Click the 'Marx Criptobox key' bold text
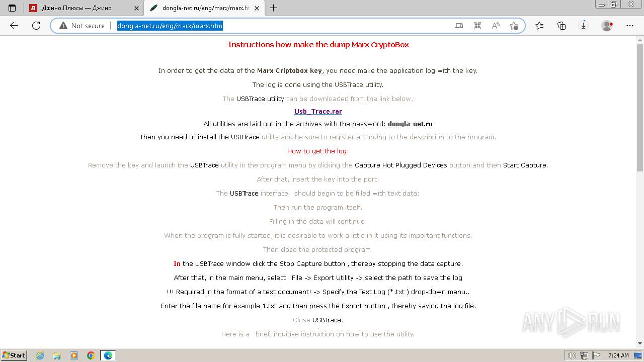Viewport: 644px width, 362px height. [x=289, y=70]
